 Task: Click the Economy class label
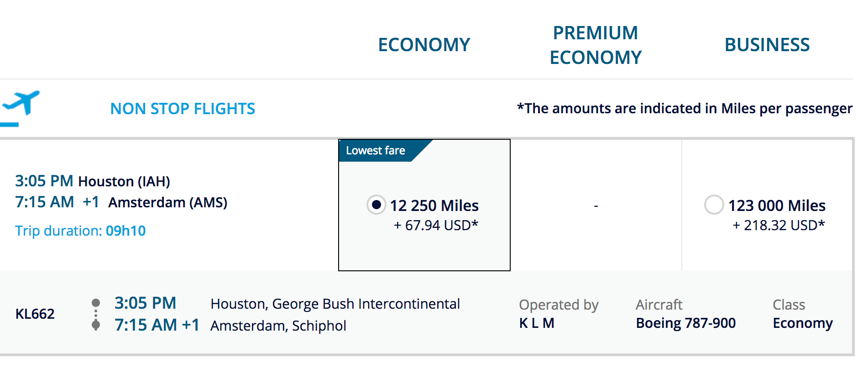click(803, 323)
